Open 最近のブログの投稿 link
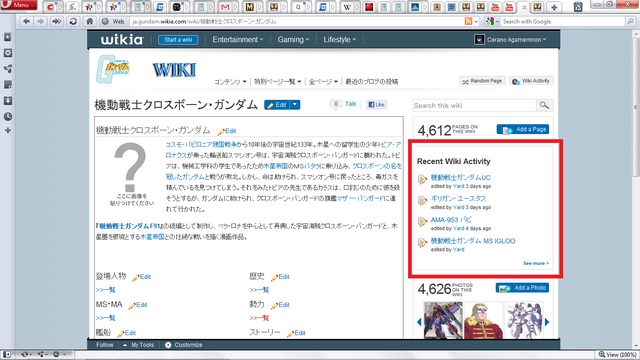Image resolution: width=640 pixels, height=360 pixels. pyautogui.click(x=371, y=82)
